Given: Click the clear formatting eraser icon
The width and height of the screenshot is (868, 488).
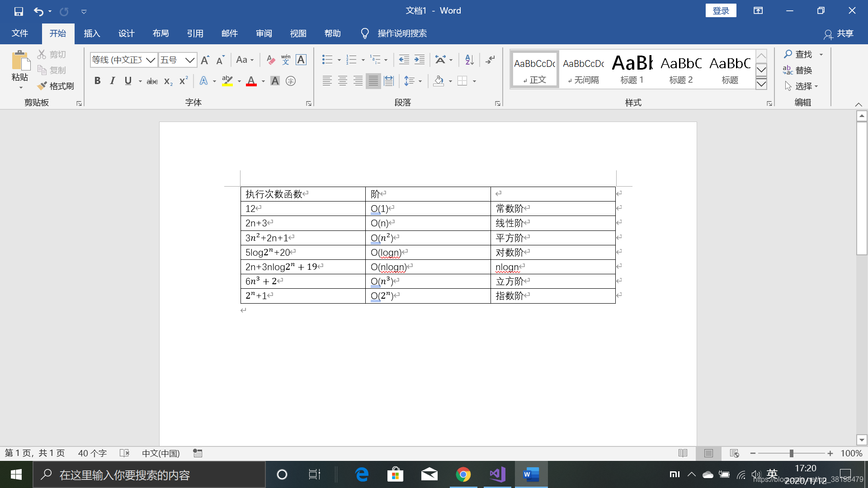Looking at the screenshot, I should [x=270, y=60].
